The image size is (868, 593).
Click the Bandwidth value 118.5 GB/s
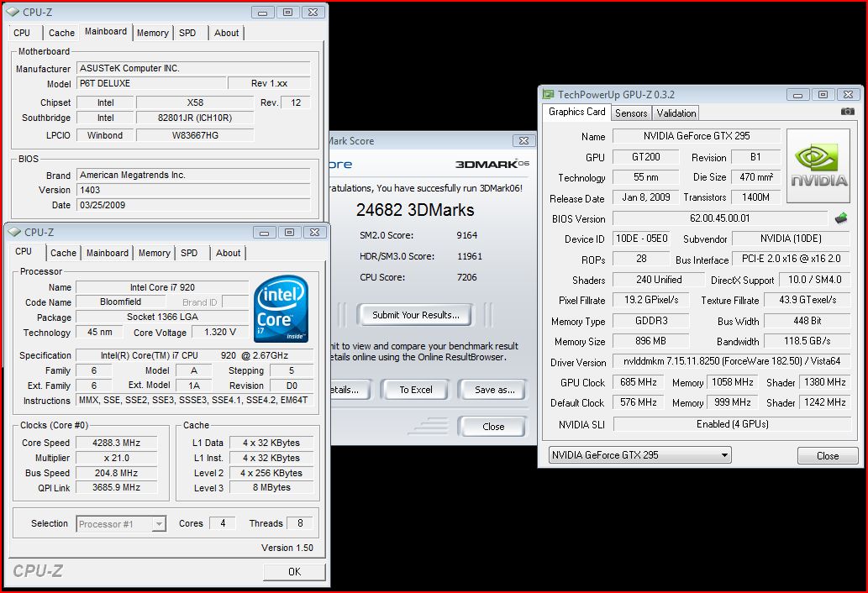click(x=807, y=341)
